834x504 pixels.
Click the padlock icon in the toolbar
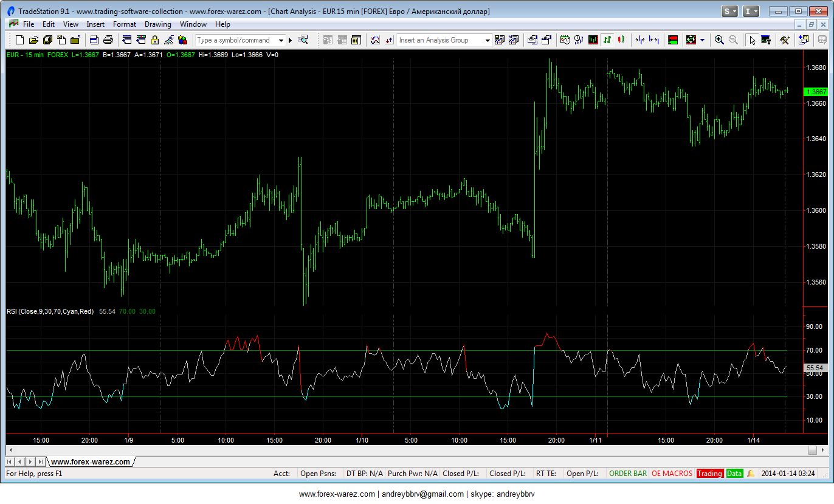pos(155,40)
